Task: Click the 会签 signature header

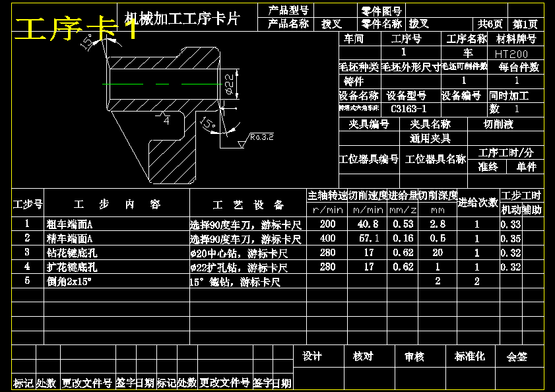Action: pos(517,356)
